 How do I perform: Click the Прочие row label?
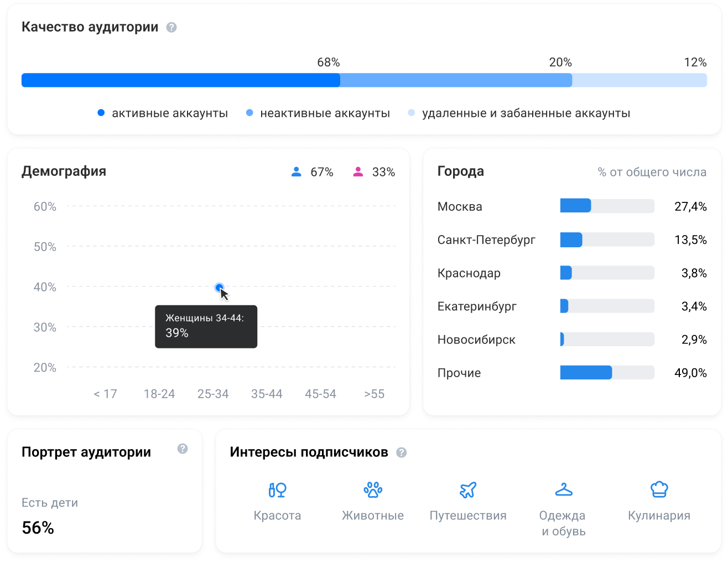click(x=459, y=373)
